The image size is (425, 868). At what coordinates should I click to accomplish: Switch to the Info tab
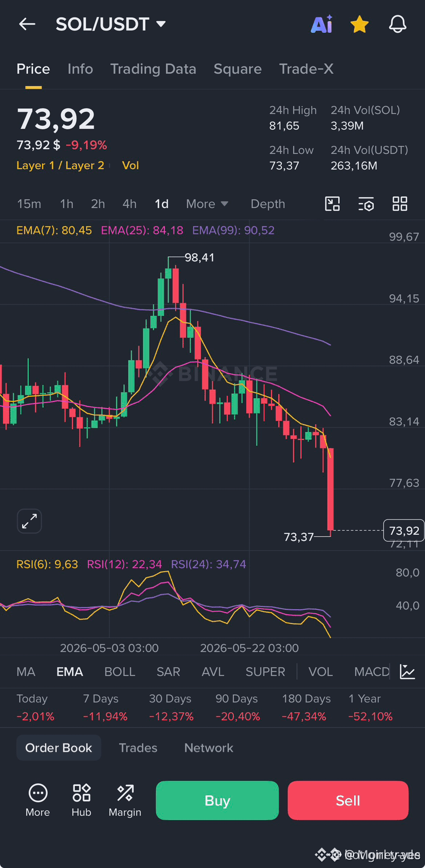pos(80,69)
